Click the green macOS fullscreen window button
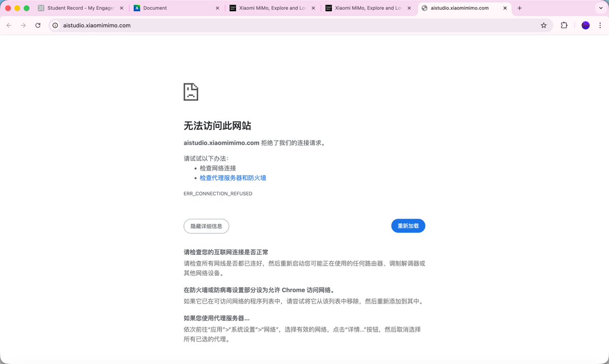 click(x=26, y=8)
